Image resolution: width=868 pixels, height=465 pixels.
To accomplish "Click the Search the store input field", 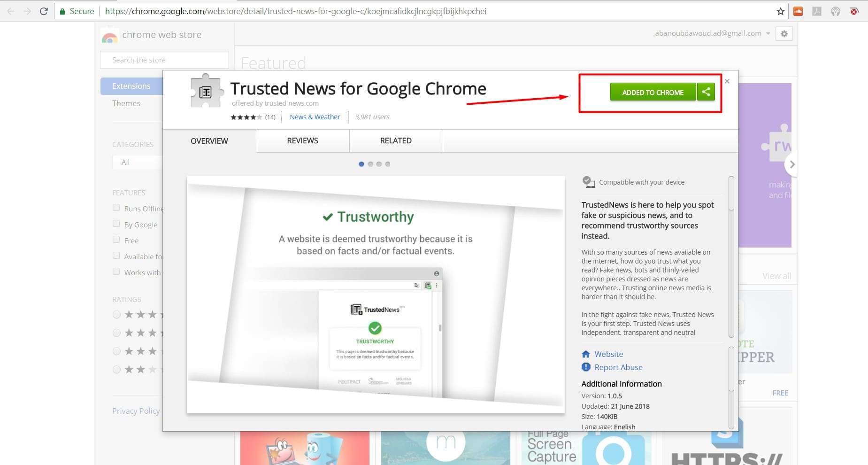I will tap(164, 60).
